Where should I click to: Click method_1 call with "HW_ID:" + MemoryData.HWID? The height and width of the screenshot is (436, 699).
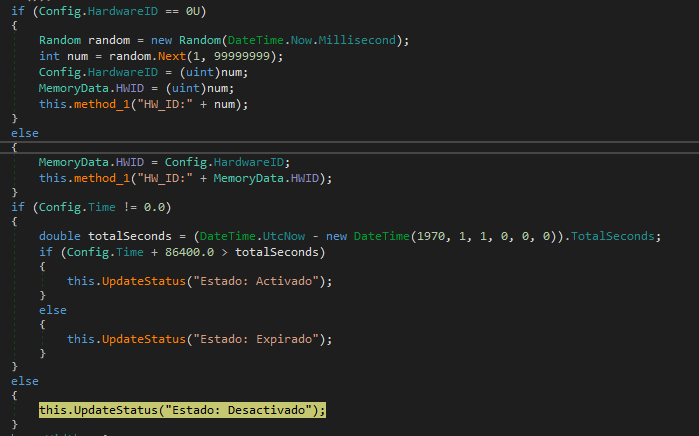tap(184, 178)
